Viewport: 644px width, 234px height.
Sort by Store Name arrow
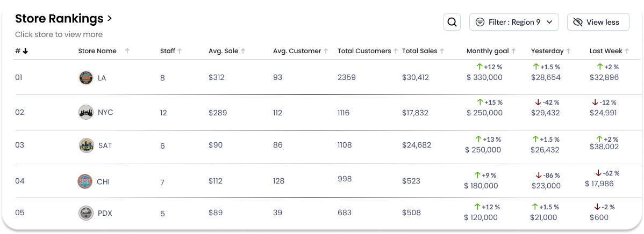(127, 52)
